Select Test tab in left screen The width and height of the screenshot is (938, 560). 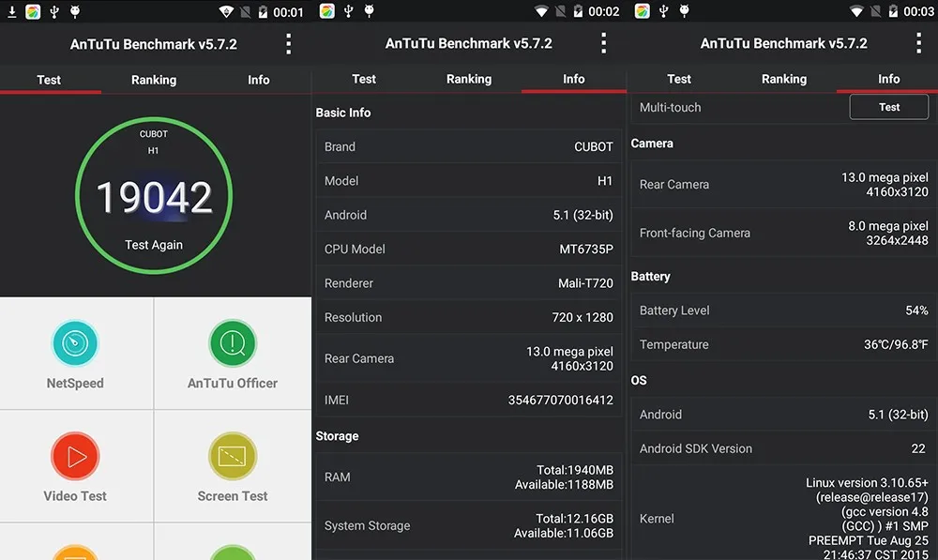coord(49,80)
